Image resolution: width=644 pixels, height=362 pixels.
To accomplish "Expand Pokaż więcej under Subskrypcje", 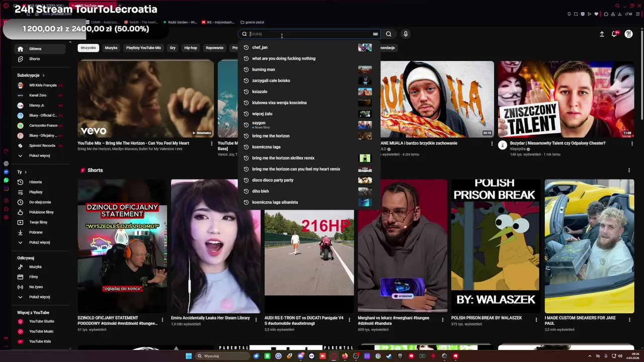I will tap(40, 156).
